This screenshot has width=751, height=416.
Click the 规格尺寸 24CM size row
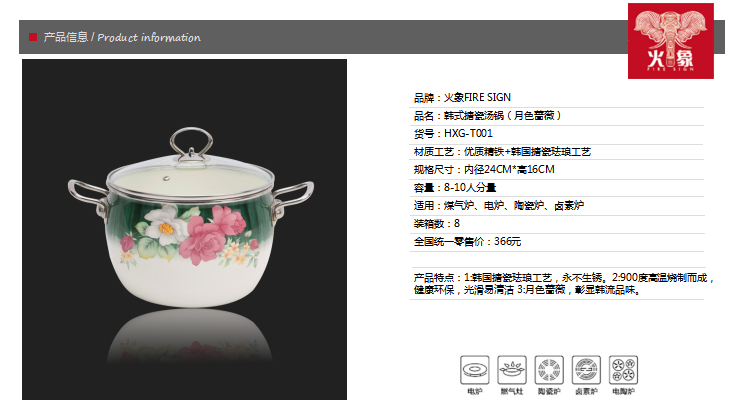[x=557, y=169]
